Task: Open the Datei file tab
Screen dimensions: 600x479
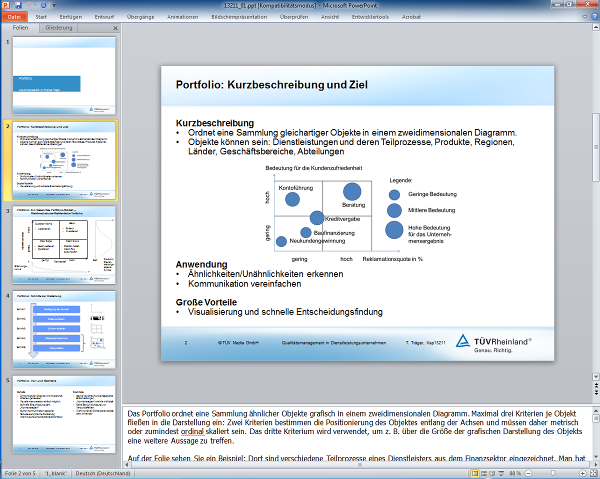Action: click(16, 17)
